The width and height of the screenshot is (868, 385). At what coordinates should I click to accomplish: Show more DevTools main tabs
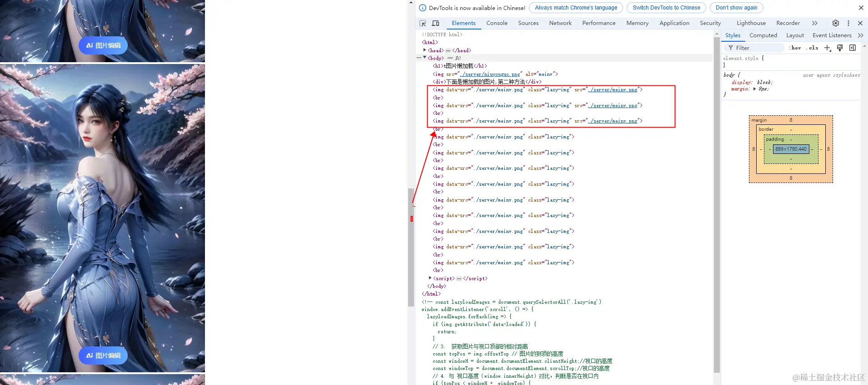click(x=815, y=23)
